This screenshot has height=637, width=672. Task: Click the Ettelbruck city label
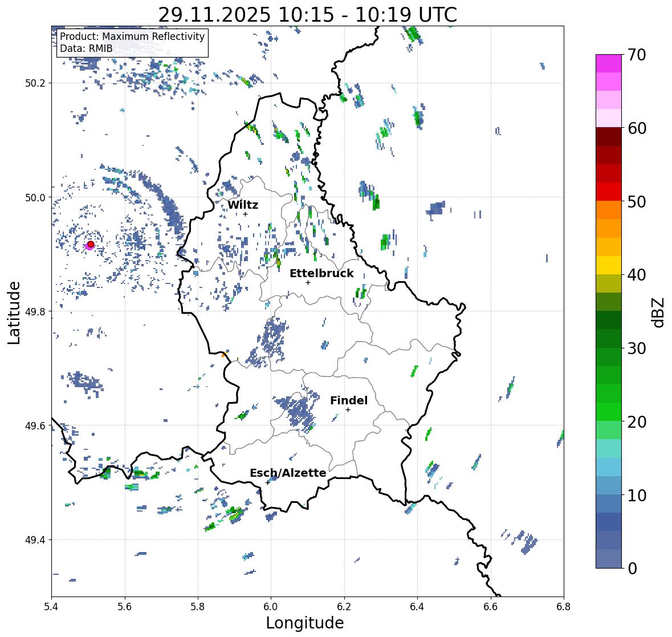[x=321, y=273]
